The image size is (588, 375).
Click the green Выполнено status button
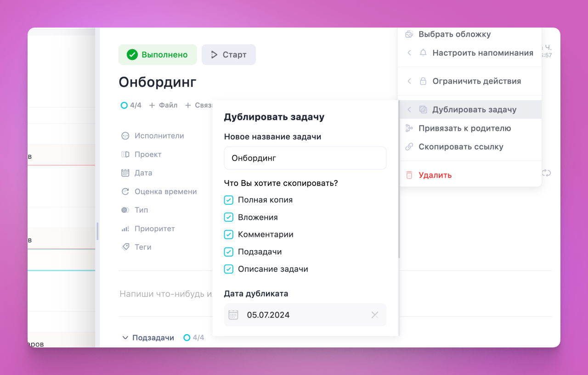[x=158, y=55]
